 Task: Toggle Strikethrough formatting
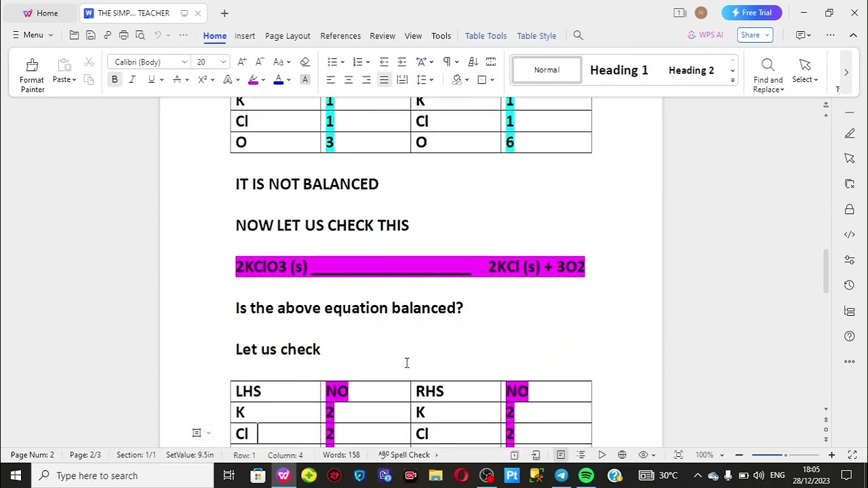tap(176, 79)
